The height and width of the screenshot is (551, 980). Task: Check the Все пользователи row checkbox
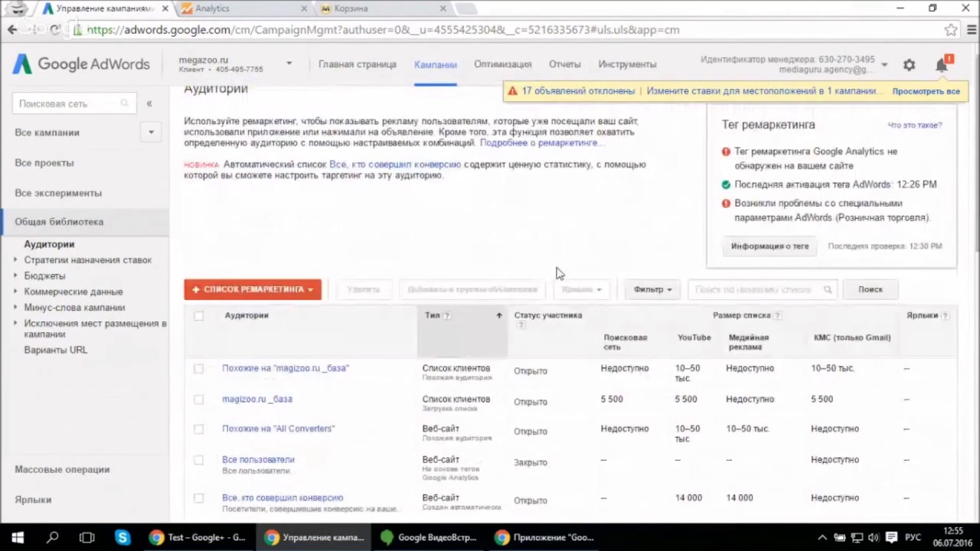199,460
